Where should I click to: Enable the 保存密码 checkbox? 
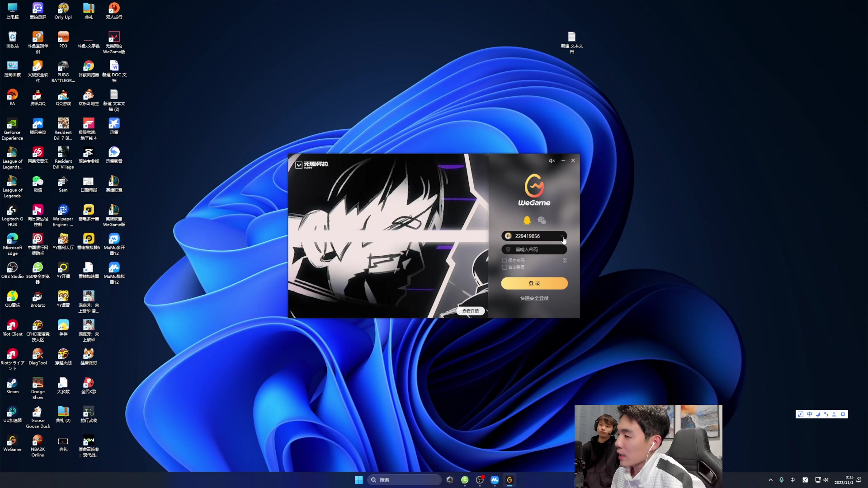(505, 261)
